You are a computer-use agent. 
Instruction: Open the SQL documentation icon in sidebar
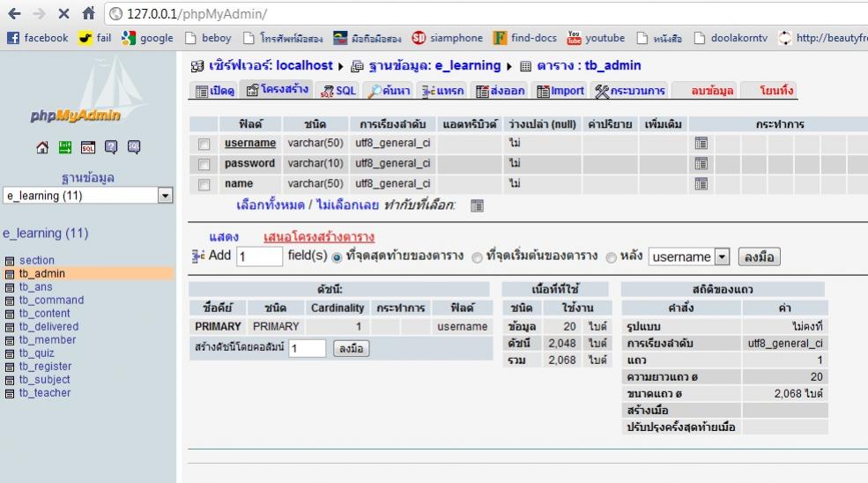(134, 147)
